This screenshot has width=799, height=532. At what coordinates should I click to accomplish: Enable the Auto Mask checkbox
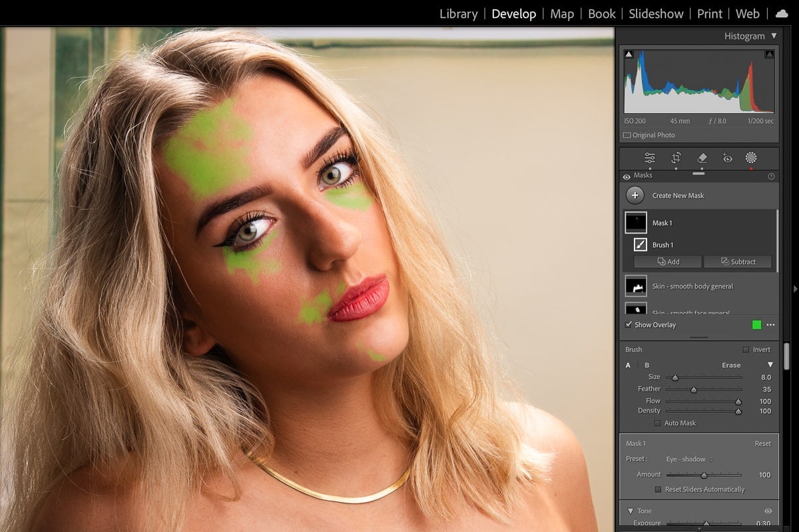point(658,423)
